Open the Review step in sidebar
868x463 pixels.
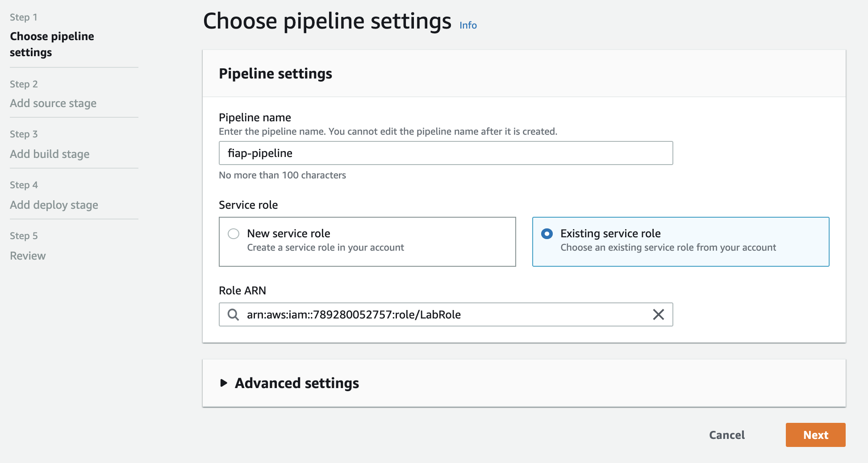click(x=28, y=256)
